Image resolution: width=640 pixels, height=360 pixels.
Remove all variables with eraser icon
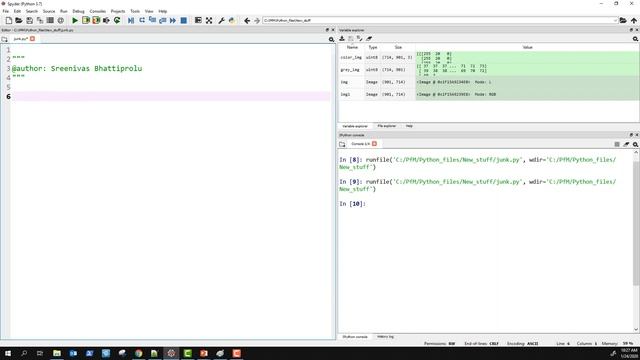pyautogui.click(x=369, y=38)
